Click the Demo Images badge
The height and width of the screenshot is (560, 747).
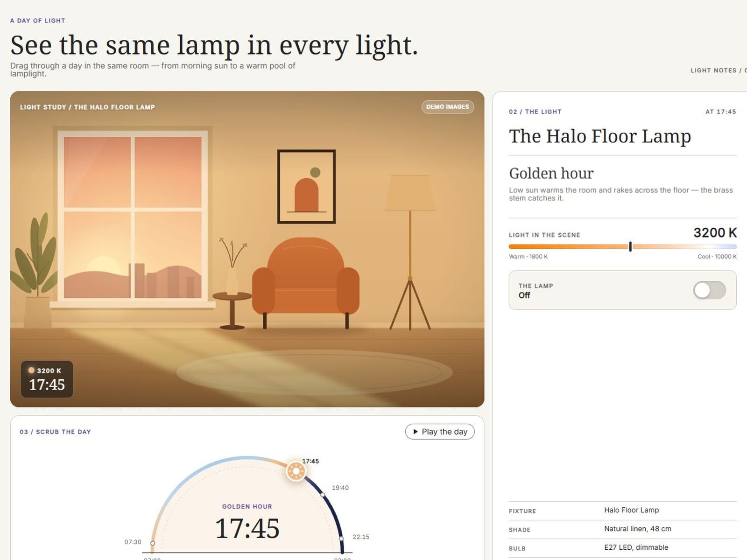[447, 107]
